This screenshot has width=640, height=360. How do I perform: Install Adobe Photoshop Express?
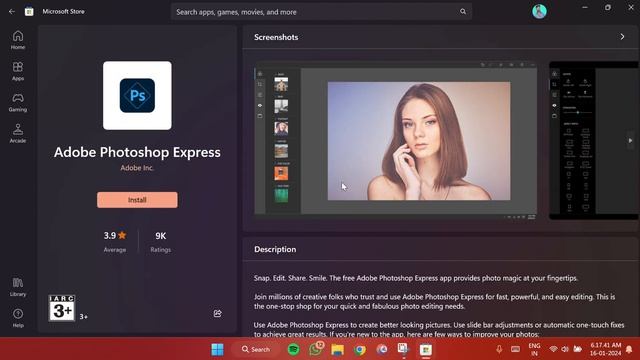[x=137, y=200]
